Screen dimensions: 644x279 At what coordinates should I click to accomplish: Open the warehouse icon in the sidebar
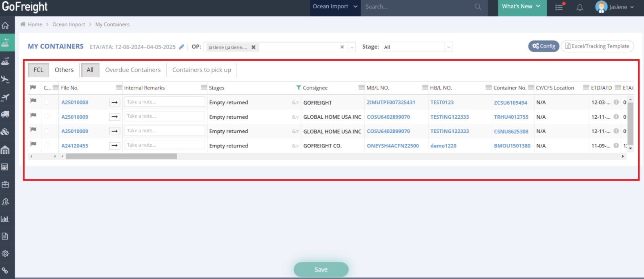tap(5, 150)
